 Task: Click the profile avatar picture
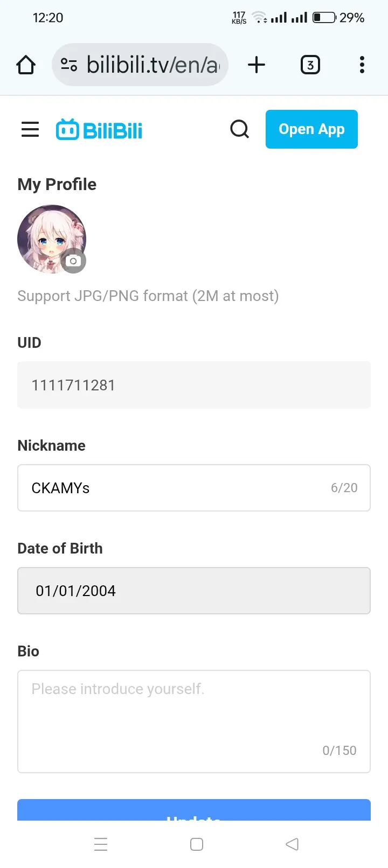pos(52,239)
